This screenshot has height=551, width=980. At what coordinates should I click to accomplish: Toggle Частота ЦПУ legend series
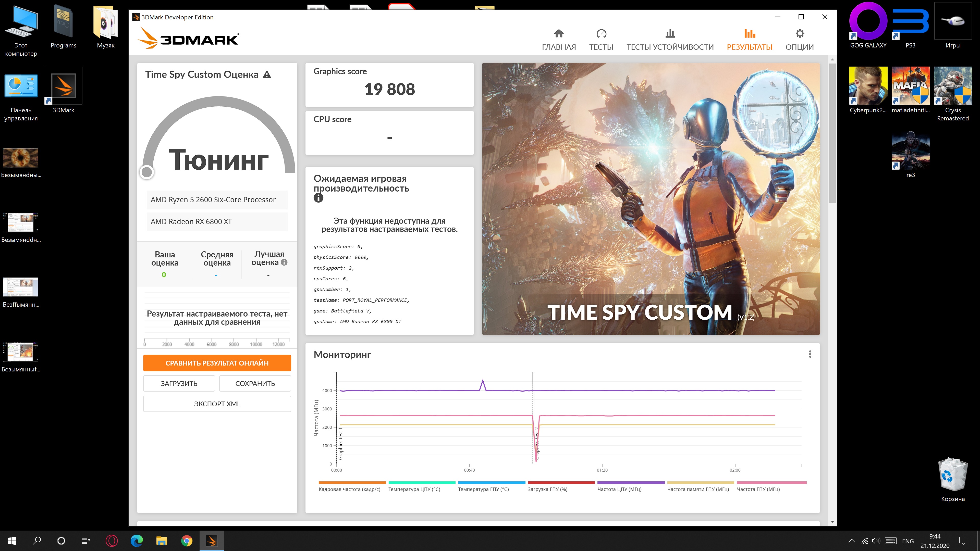click(x=619, y=489)
